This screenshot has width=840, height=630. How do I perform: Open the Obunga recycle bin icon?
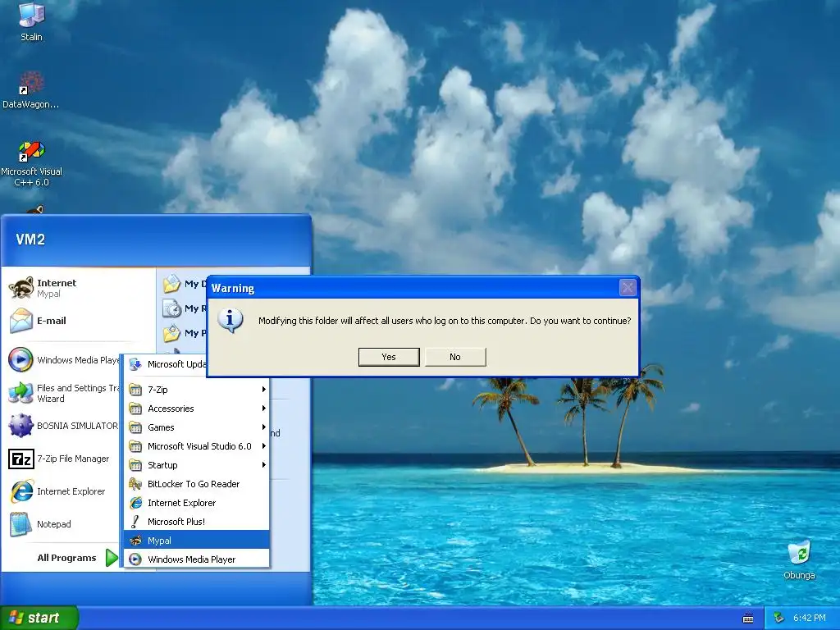799,559
